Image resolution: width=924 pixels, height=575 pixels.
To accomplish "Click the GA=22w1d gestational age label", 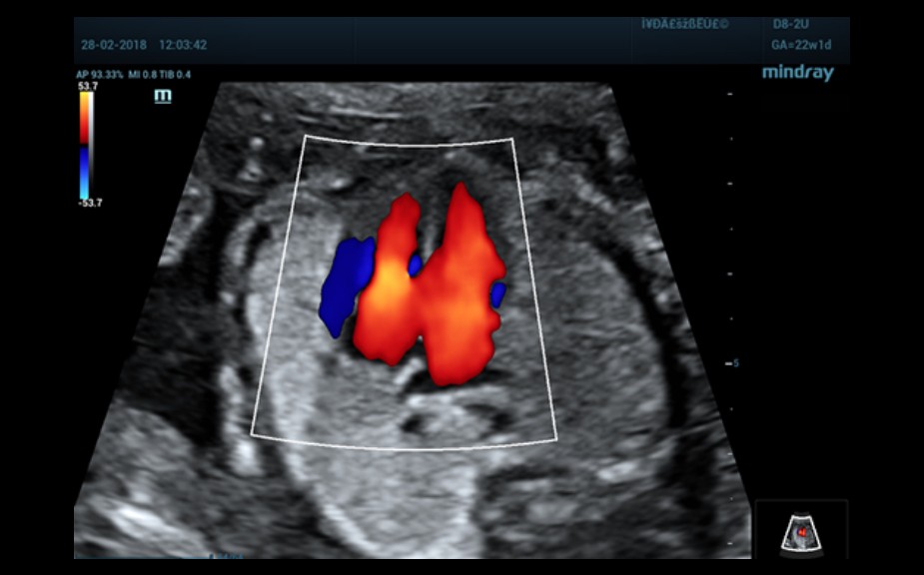I will click(x=802, y=45).
